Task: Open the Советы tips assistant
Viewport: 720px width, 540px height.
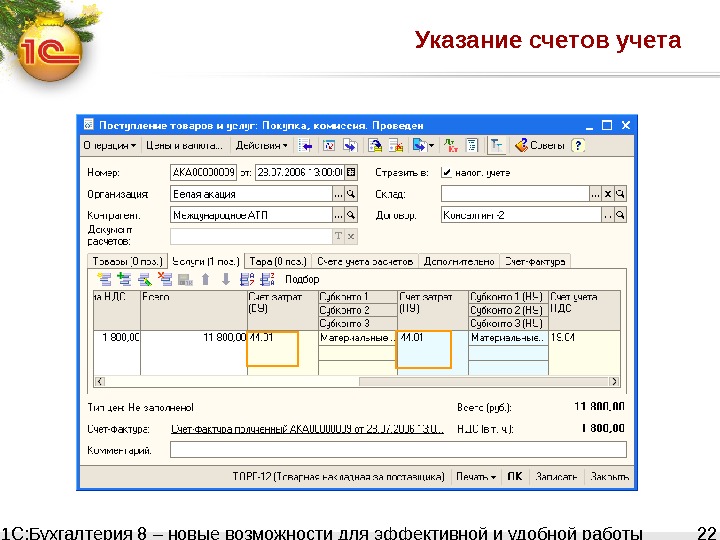Action: (x=540, y=146)
